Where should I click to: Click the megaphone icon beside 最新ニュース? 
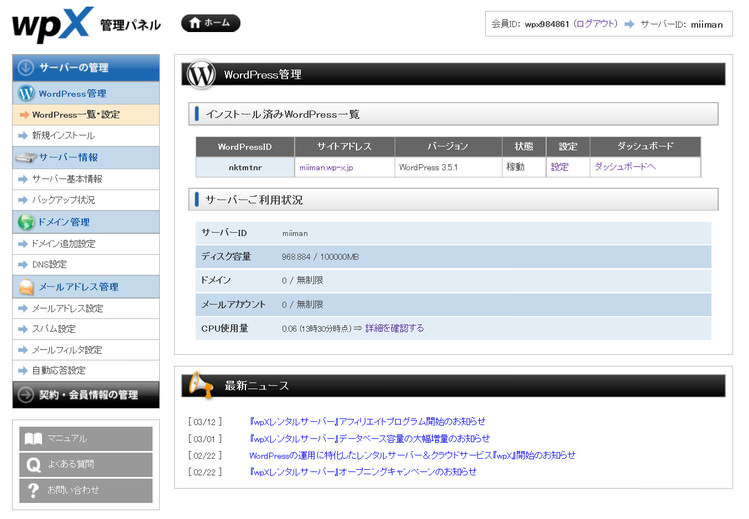coord(201,385)
